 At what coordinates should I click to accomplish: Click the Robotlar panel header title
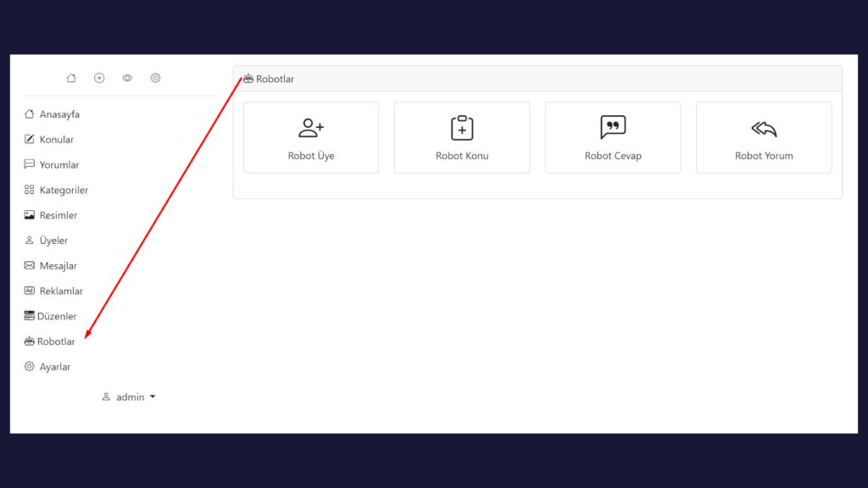pos(275,79)
